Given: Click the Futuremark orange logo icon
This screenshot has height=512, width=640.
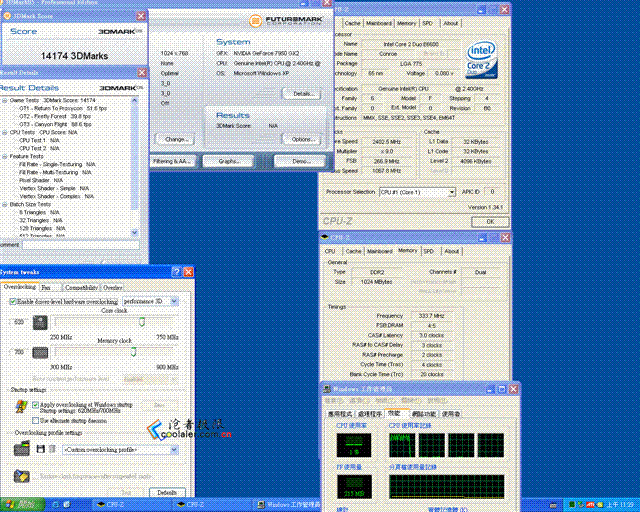Looking at the screenshot, I should pyautogui.click(x=256, y=20).
